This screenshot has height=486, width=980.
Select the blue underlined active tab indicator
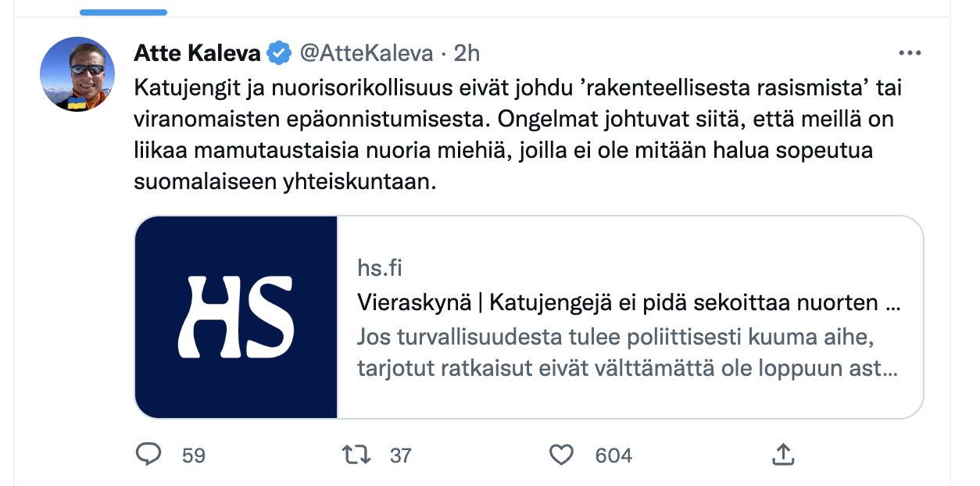click(123, 12)
